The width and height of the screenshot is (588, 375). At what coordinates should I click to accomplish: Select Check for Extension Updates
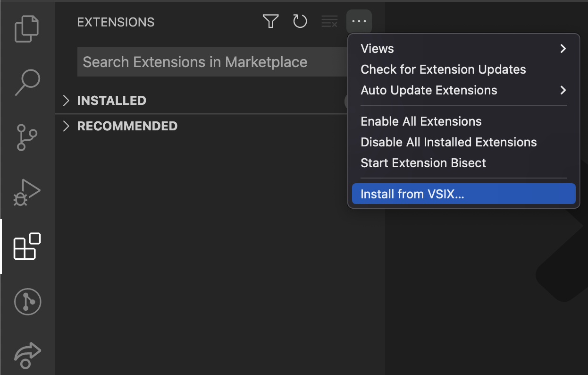443,69
